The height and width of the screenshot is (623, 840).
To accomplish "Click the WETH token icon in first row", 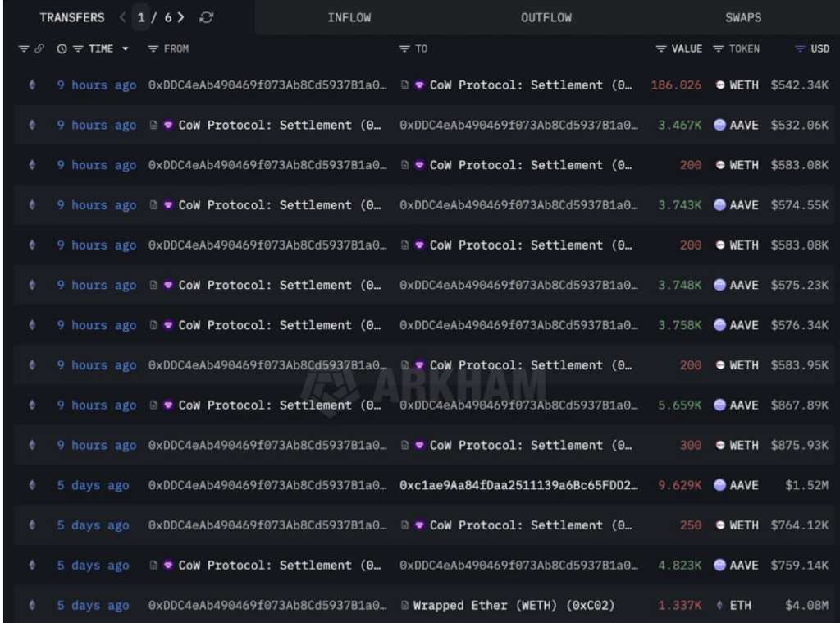I will 719,85.
